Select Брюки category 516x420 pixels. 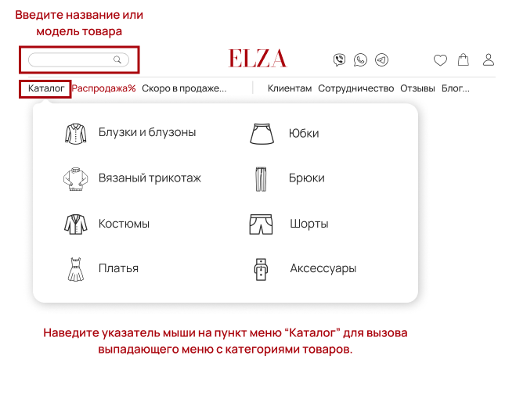click(307, 178)
